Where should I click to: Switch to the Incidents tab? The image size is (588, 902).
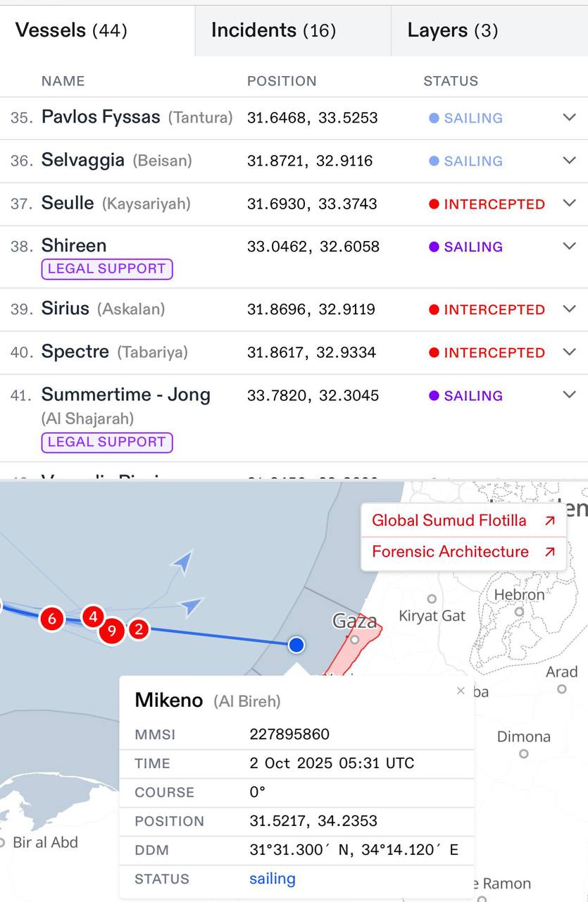273,30
